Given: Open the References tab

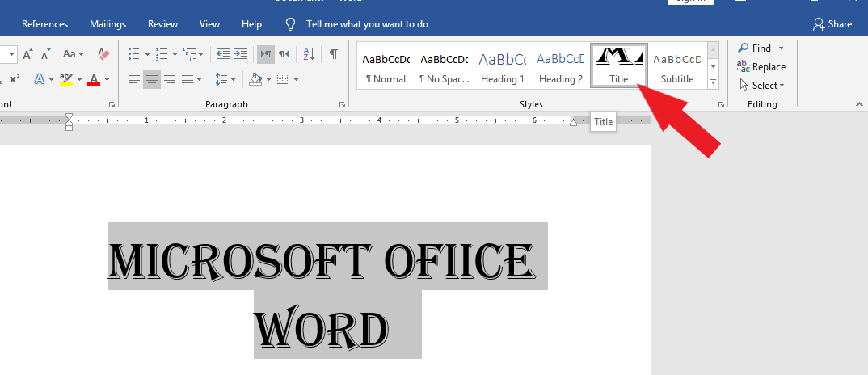Looking at the screenshot, I should pos(44,23).
